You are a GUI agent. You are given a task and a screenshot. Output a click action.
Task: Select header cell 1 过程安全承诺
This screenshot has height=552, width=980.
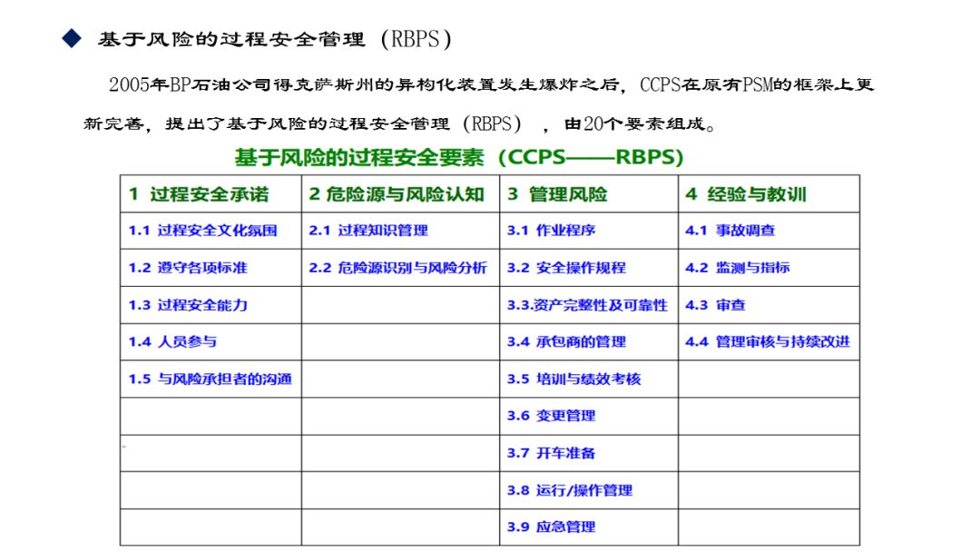point(211,193)
